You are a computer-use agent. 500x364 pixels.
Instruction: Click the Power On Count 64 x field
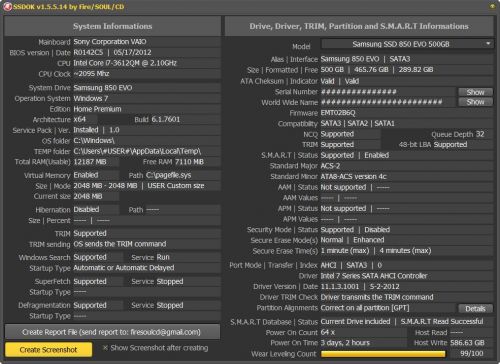click(x=363, y=333)
